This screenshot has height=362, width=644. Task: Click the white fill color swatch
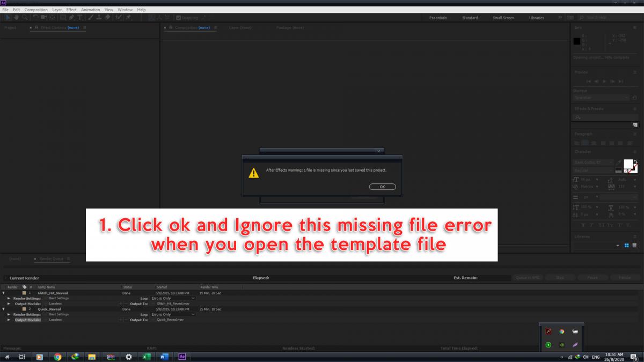point(628,164)
